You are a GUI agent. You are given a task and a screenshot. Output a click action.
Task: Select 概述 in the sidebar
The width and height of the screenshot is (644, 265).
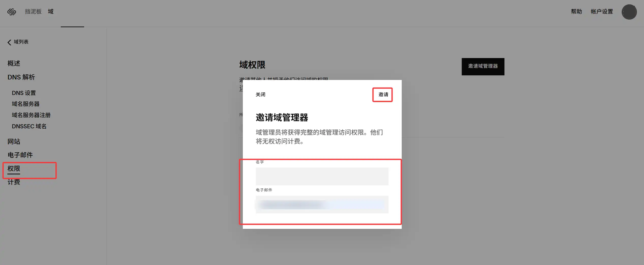click(14, 63)
